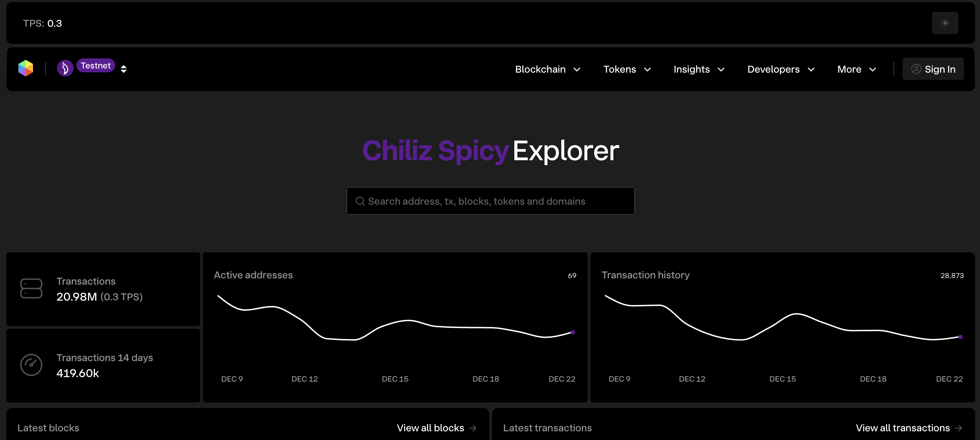980x440 pixels.
Task: Click the Active addresses chart endpoint dot
Action: pos(573,332)
